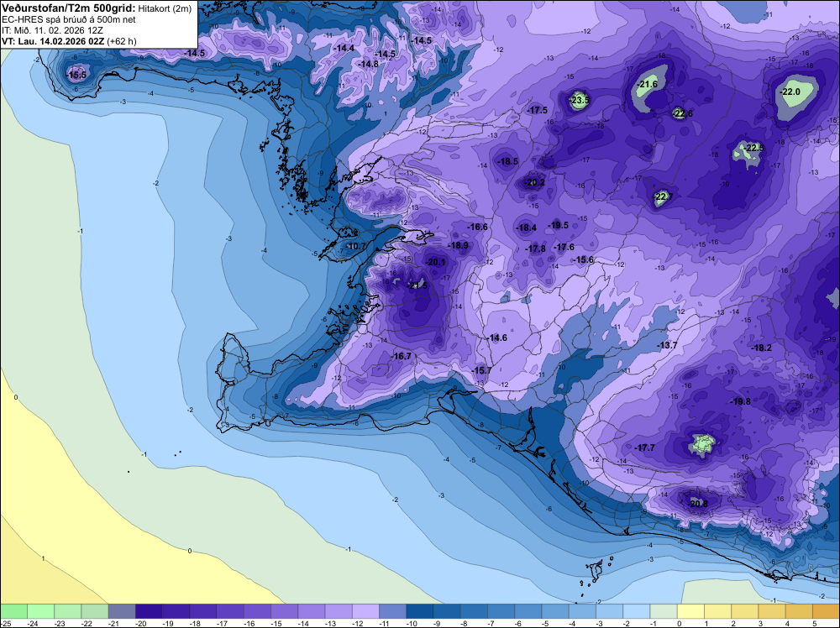Viewport: 840px width, 628px height.
Task: Click the -22.5 temperature label
Action: pos(754,148)
